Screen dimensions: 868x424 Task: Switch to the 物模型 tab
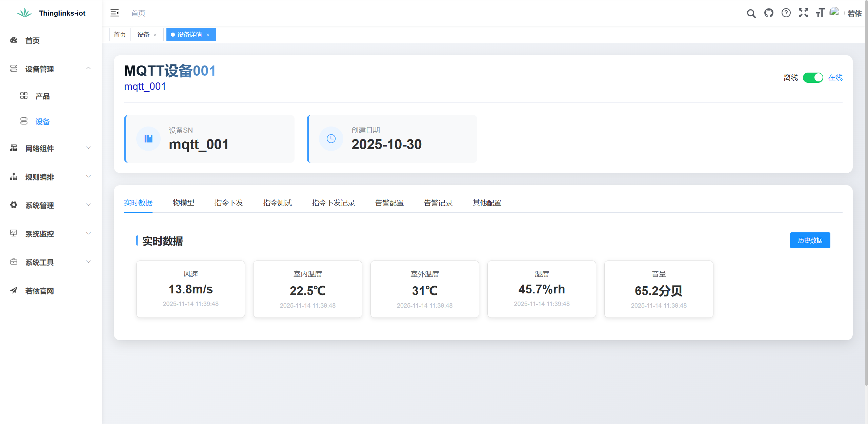[183, 203]
